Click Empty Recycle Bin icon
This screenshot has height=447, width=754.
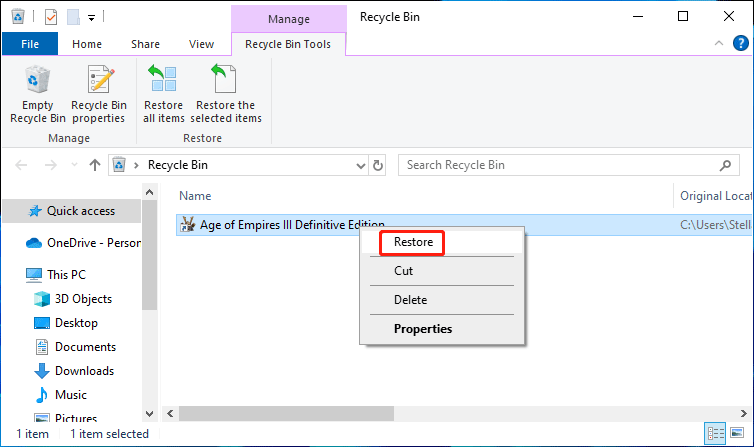(x=38, y=80)
